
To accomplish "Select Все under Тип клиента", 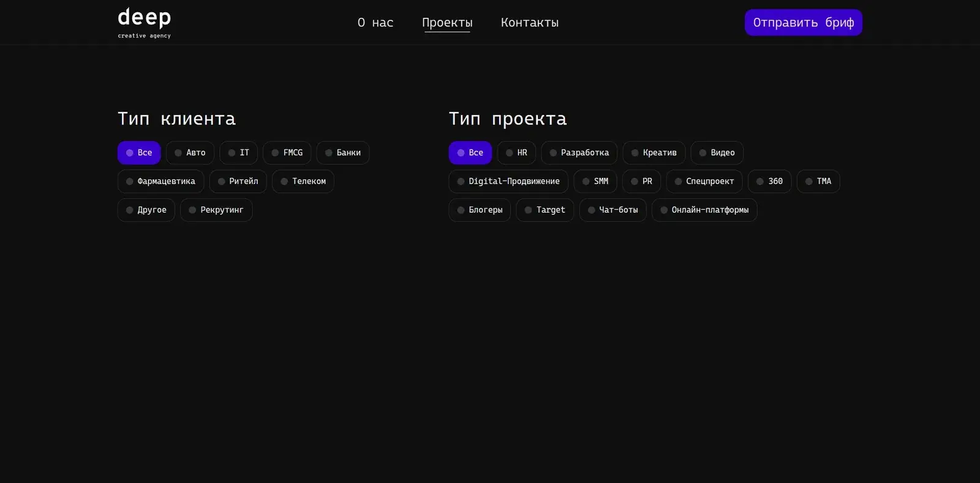I will [139, 153].
